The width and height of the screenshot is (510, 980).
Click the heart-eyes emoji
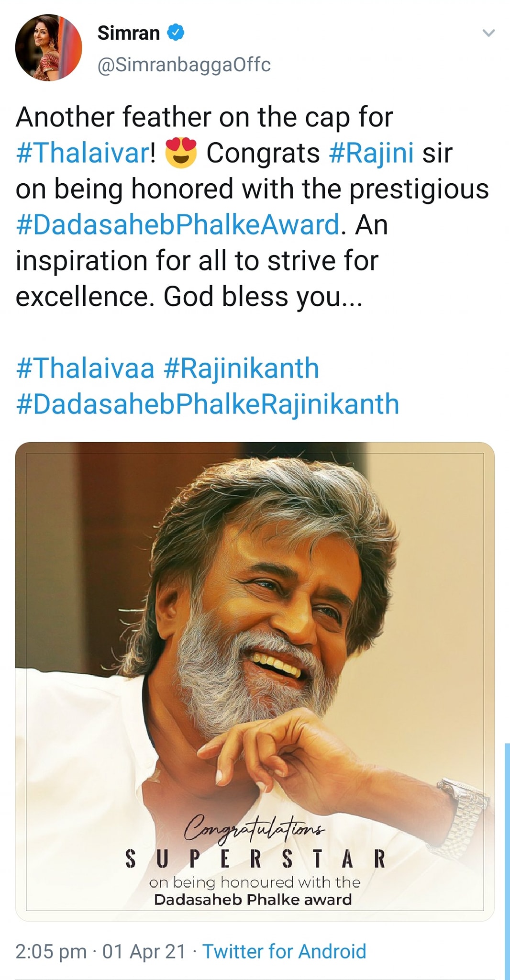(x=181, y=153)
